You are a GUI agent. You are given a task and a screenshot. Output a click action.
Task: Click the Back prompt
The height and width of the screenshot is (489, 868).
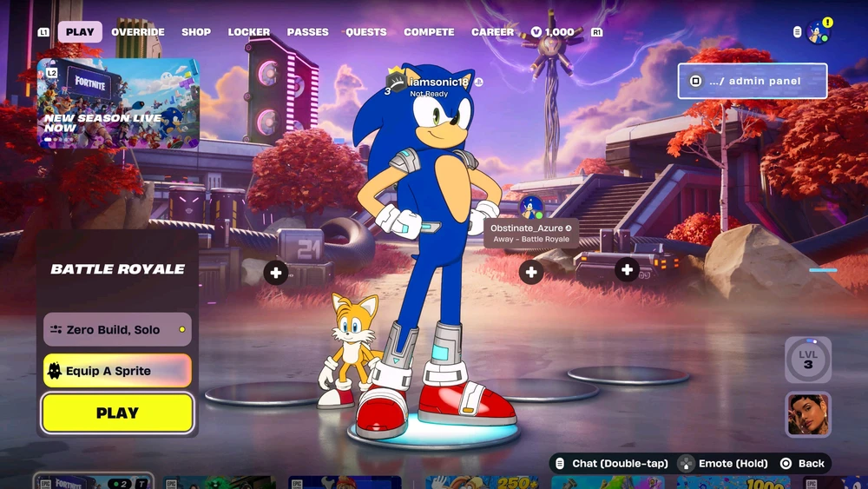(x=802, y=464)
